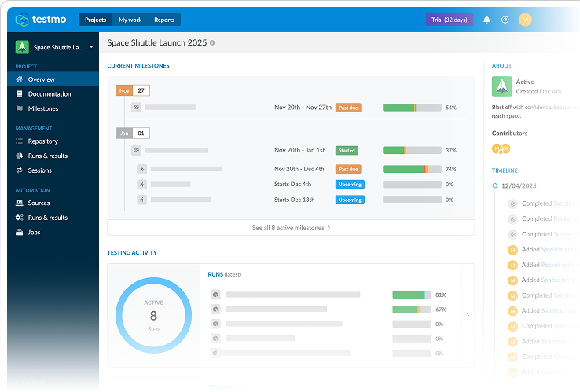Open automation Sources in the sidebar
Screen dimensions: 580x392
[x=39, y=203]
